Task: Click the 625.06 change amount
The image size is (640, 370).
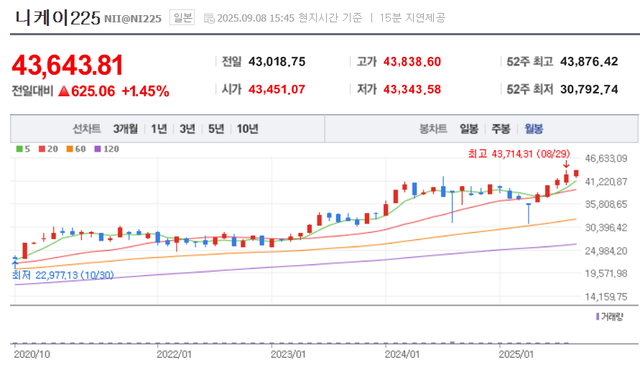Action: click(x=93, y=91)
